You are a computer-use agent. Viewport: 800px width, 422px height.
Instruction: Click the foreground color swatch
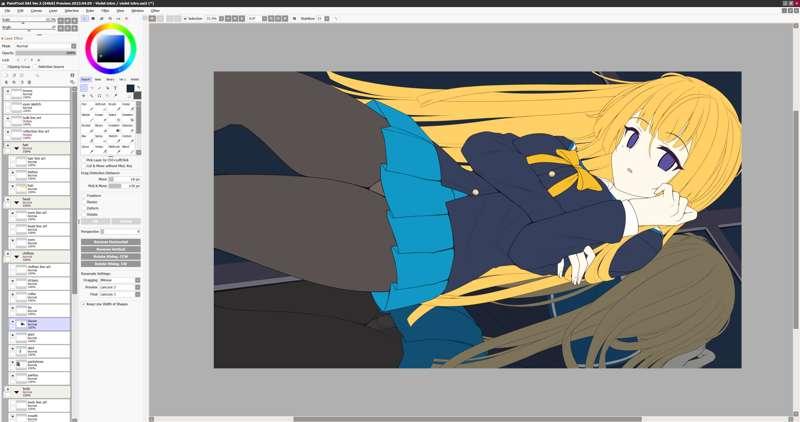[x=130, y=88]
